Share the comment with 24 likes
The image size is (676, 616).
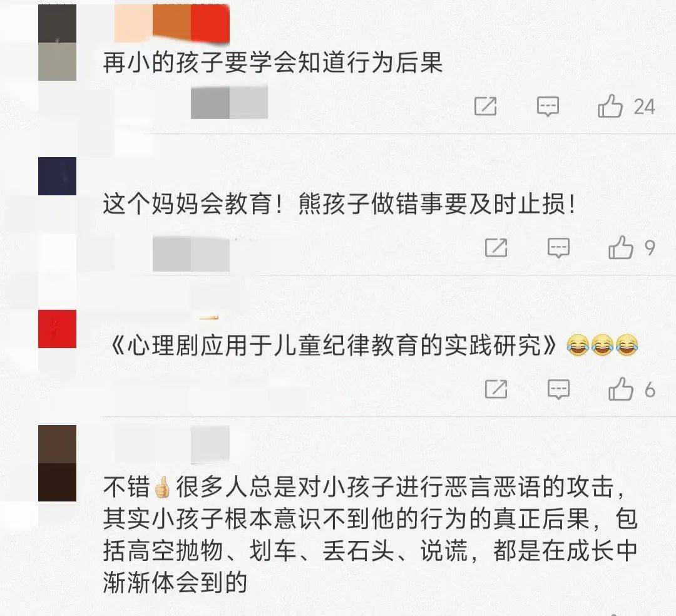(486, 106)
